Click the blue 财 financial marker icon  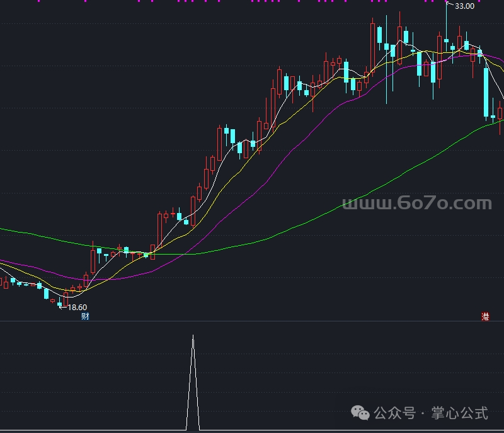[x=85, y=316]
